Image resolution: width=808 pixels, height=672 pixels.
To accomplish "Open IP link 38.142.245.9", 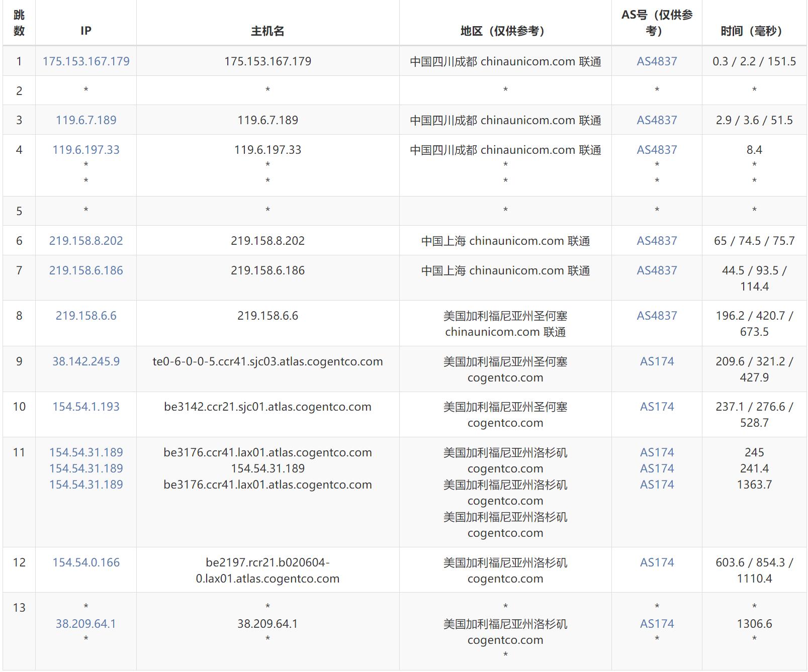I will (x=86, y=361).
